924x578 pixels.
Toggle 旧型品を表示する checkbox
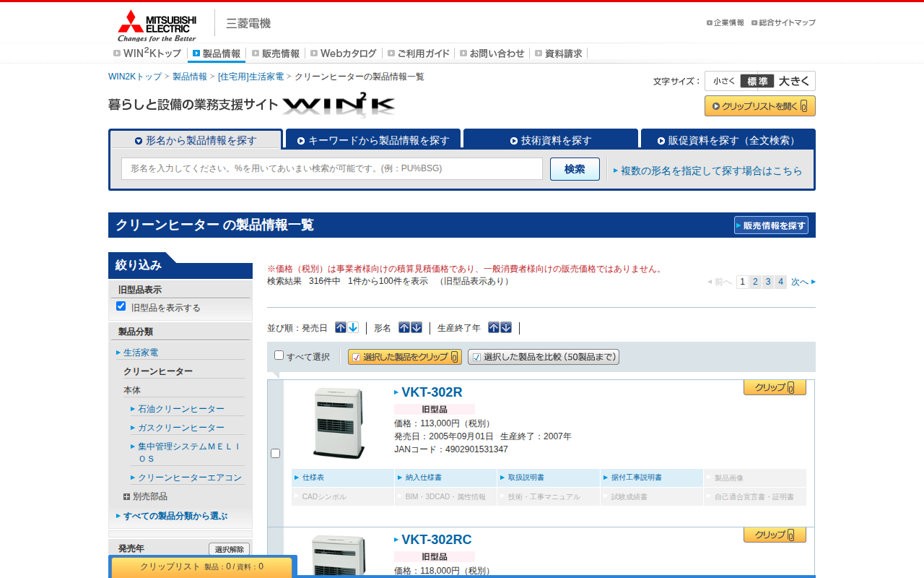(121, 306)
